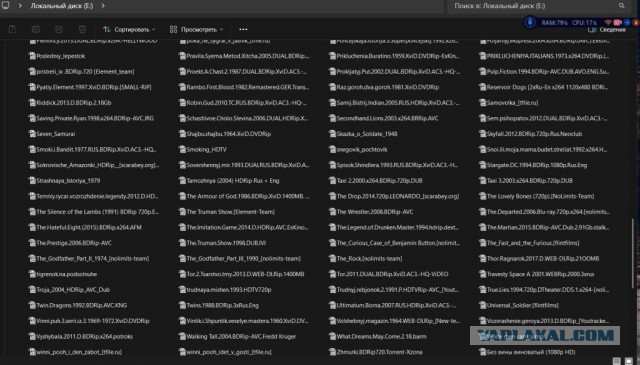Select file icon of Riddick.2013.D.BDRip.2.18Gb
The image size is (640, 365).
32,102
